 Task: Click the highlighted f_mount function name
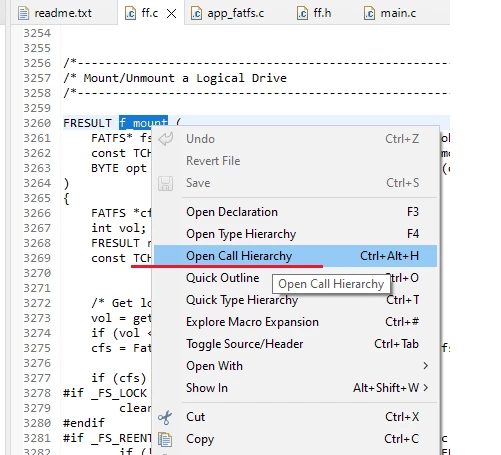pyautogui.click(x=143, y=123)
